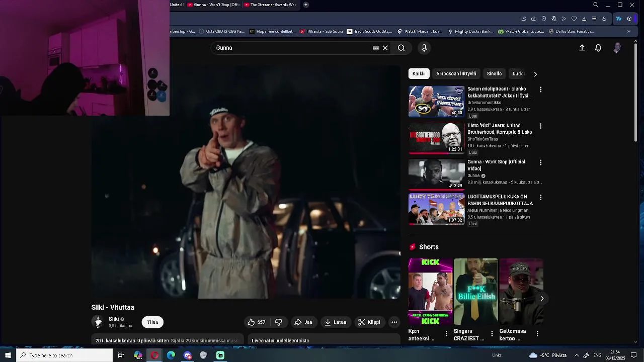Open the YouTube create/upload icon

pos(582,48)
